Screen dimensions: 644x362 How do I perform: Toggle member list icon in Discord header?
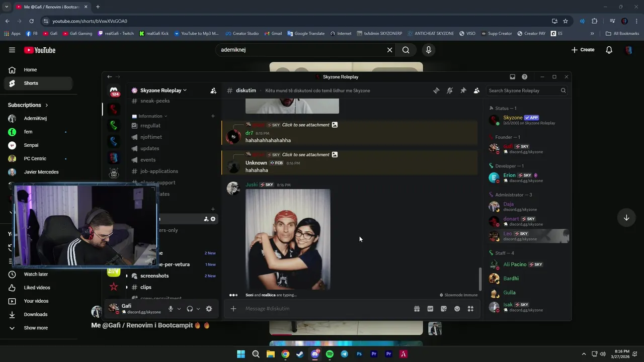pyautogui.click(x=476, y=90)
